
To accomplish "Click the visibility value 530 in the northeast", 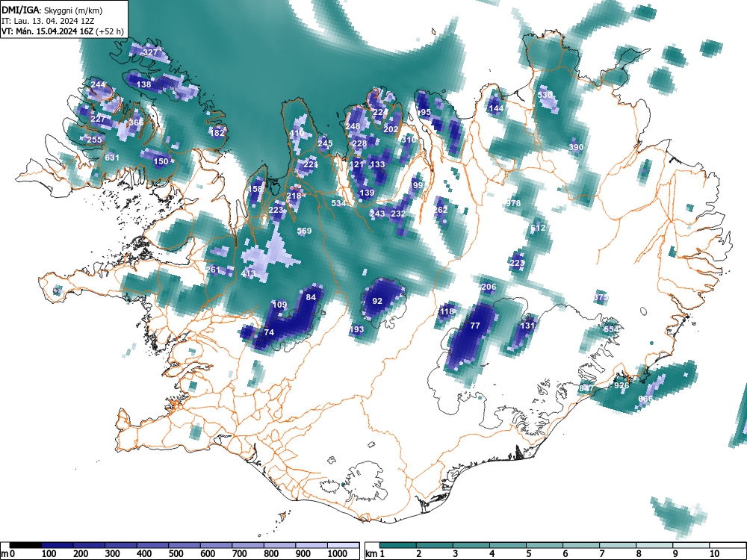I will pyautogui.click(x=545, y=95).
